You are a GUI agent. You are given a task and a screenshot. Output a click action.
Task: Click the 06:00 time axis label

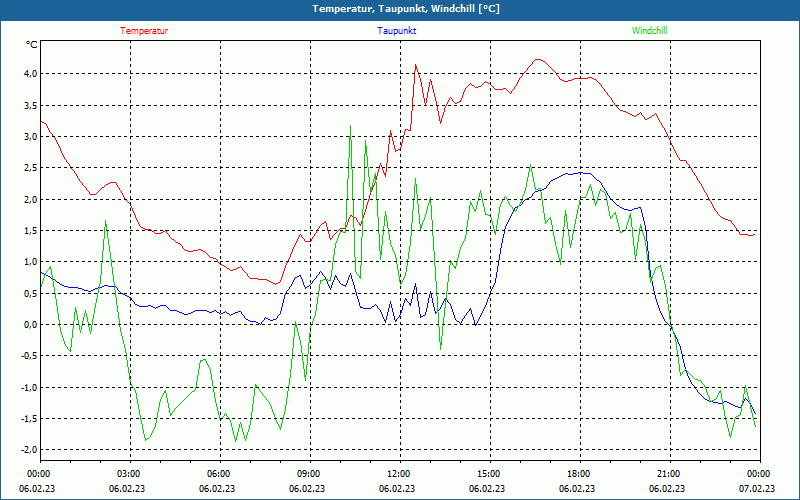click(218, 473)
